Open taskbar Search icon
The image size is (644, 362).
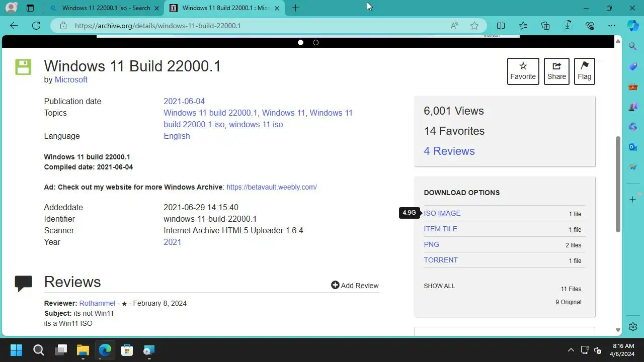coord(38,350)
